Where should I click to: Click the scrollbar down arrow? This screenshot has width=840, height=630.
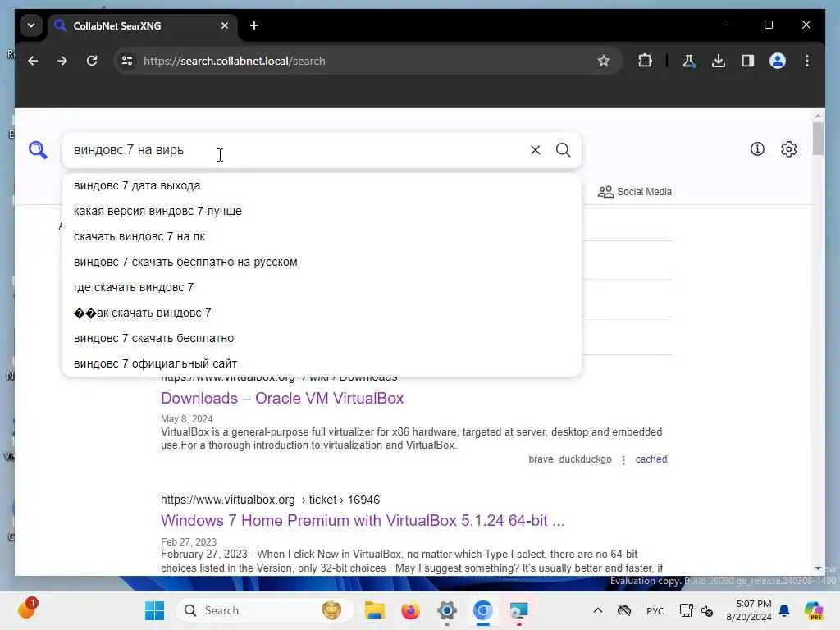click(x=818, y=568)
